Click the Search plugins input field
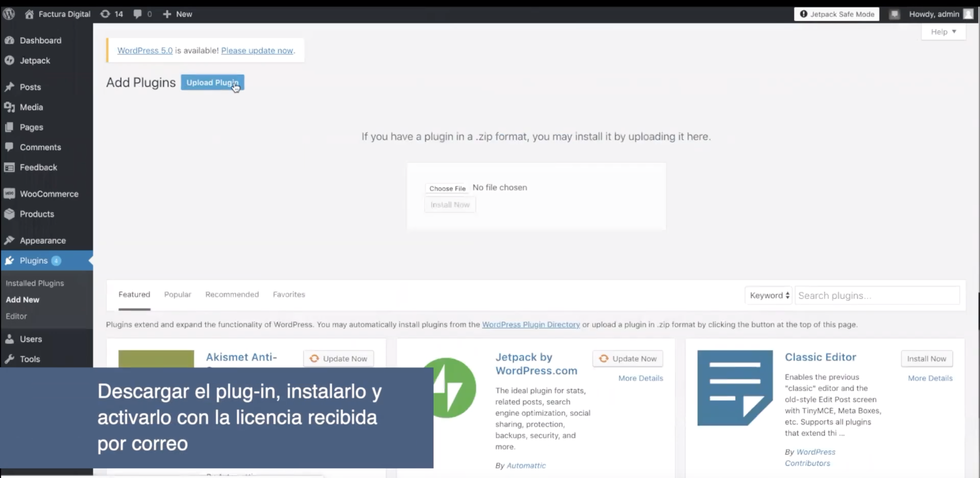This screenshot has height=478, width=980. click(877, 295)
